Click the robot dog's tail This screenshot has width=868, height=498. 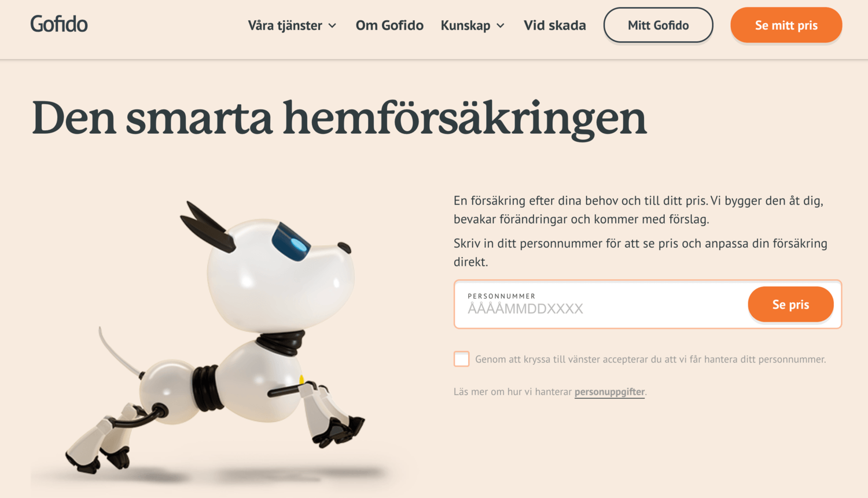119,352
